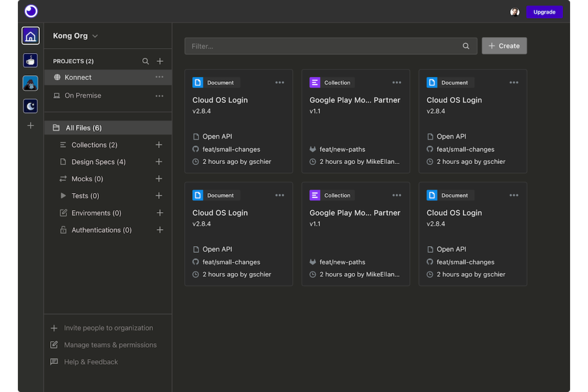This screenshot has width=588, height=392.
Task: Add a new organization with plus
Action: [31, 126]
